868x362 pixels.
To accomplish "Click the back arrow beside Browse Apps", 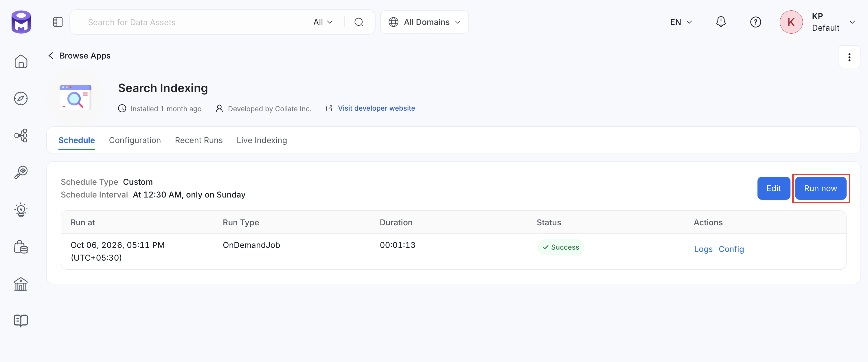I will pos(51,56).
